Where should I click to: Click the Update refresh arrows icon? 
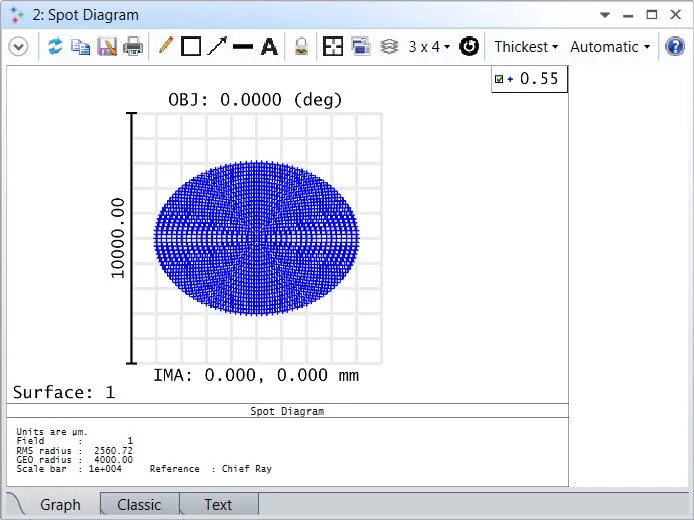tap(55, 47)
